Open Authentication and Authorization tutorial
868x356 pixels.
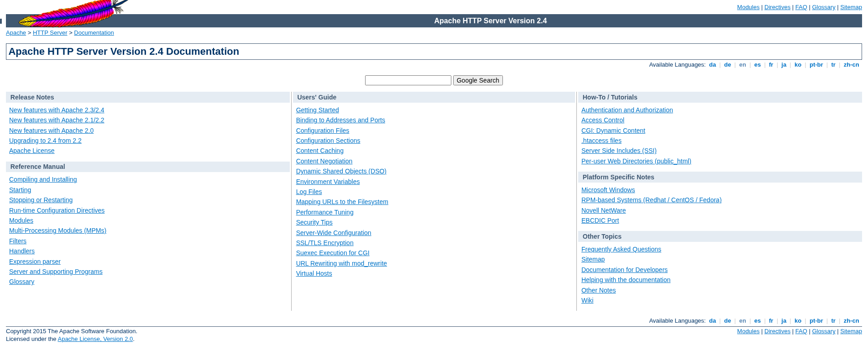pos(627,110)
